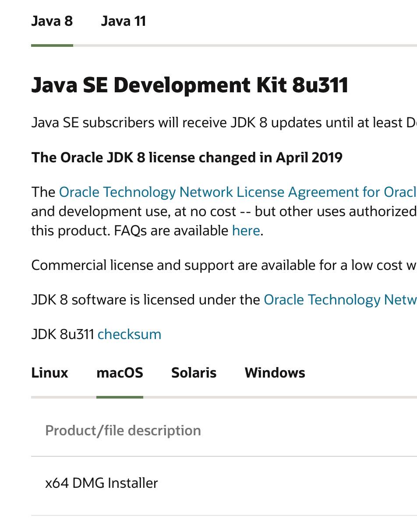Click the Product/file description column header
The width and height of the screenshot is (417, 532).
point(123,430)
